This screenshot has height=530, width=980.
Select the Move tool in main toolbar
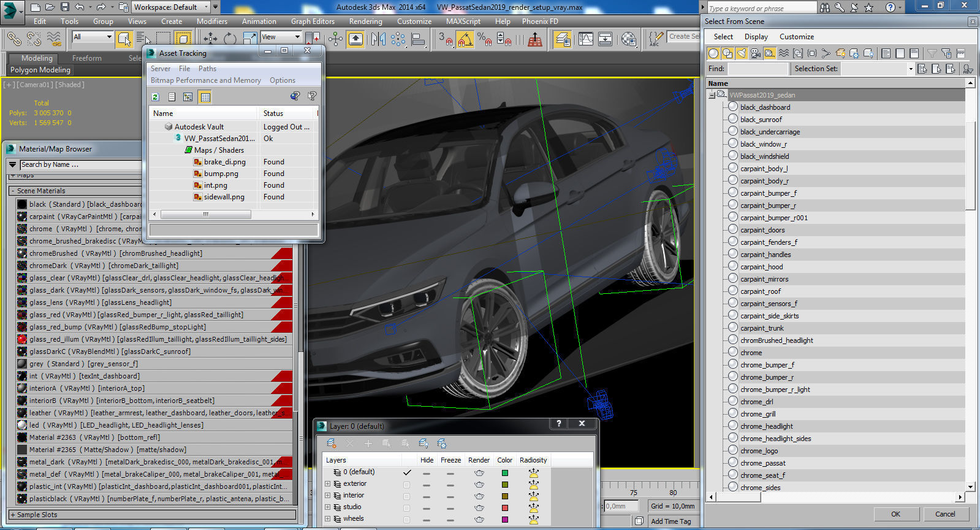210,39
